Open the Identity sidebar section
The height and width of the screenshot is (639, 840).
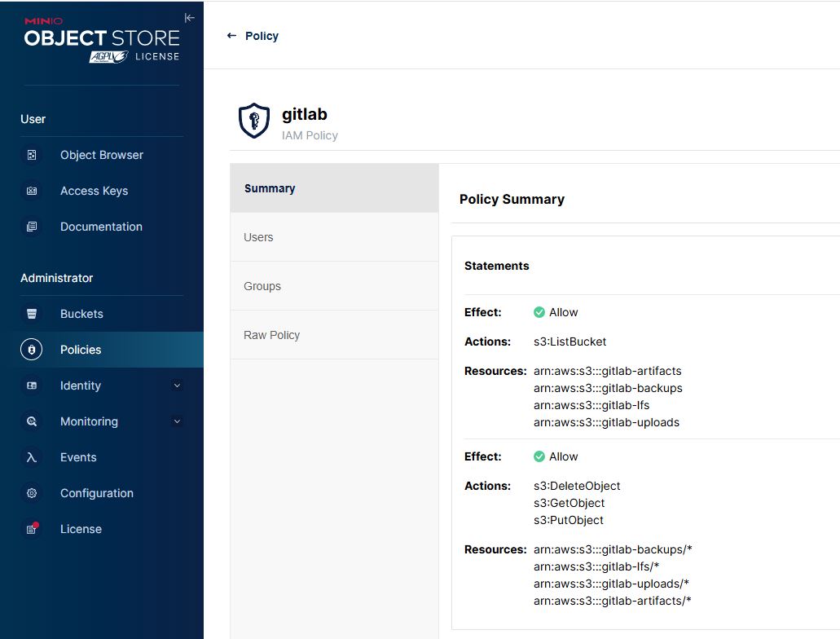coord(81,386)
